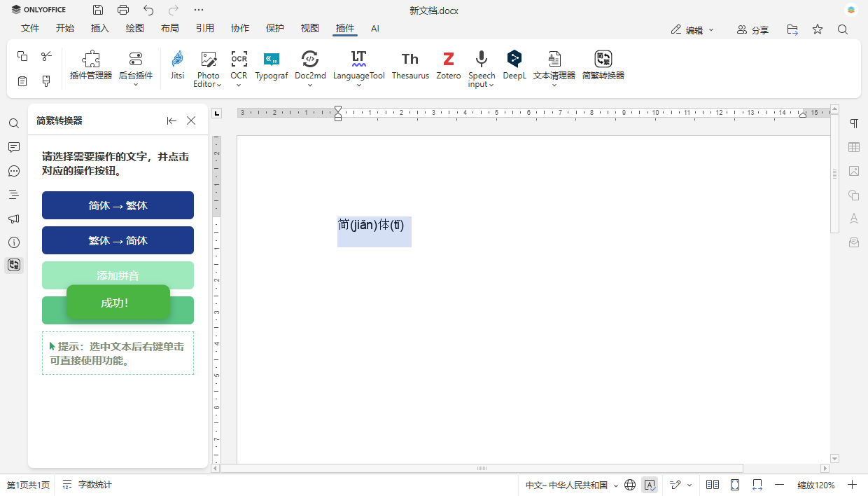Open the 编辑 editing mode dropdown
This screenshot has width=868, height=496.
(692, 29)
